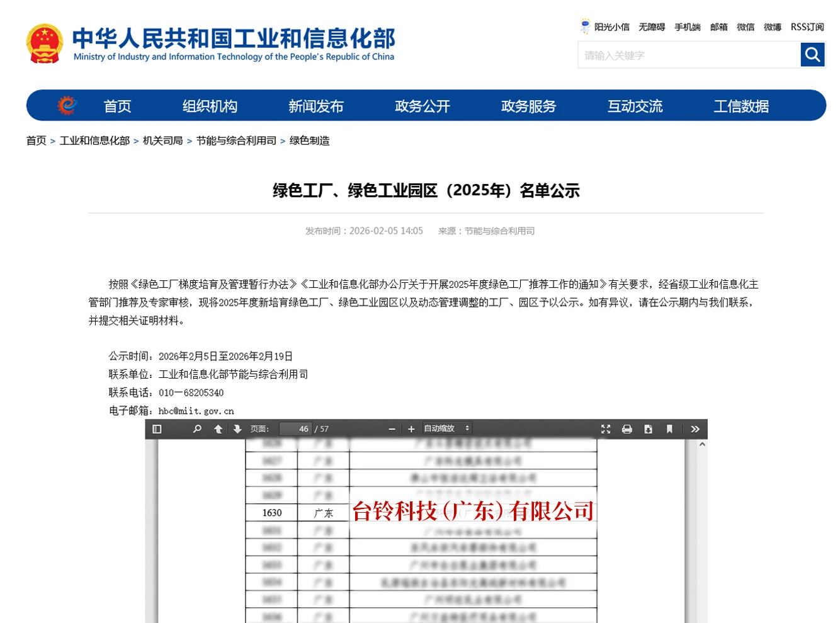Zoom out of the PDF document
Image resolution: width=840 pixels, height=623 pixels.
[x=392, y=428]
